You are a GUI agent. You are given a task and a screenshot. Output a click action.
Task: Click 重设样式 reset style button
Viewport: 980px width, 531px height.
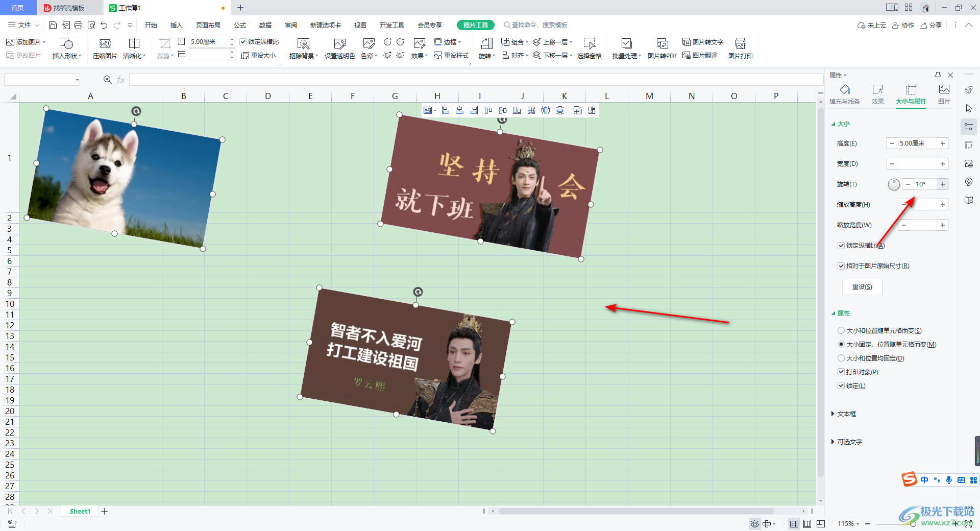pyautogui.click(x=451, y=55)
